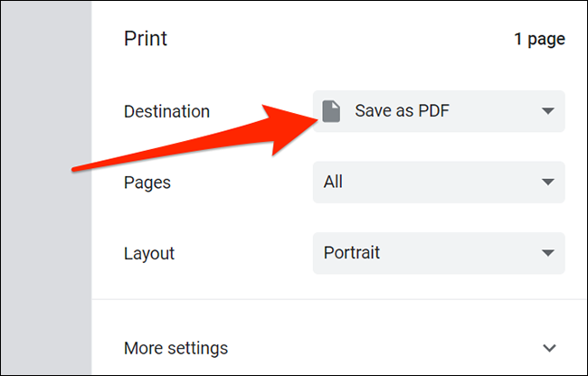Open the Destination dropdown arrow
Image resolution: width=588 pixels, height=376 pixels.
546,112
